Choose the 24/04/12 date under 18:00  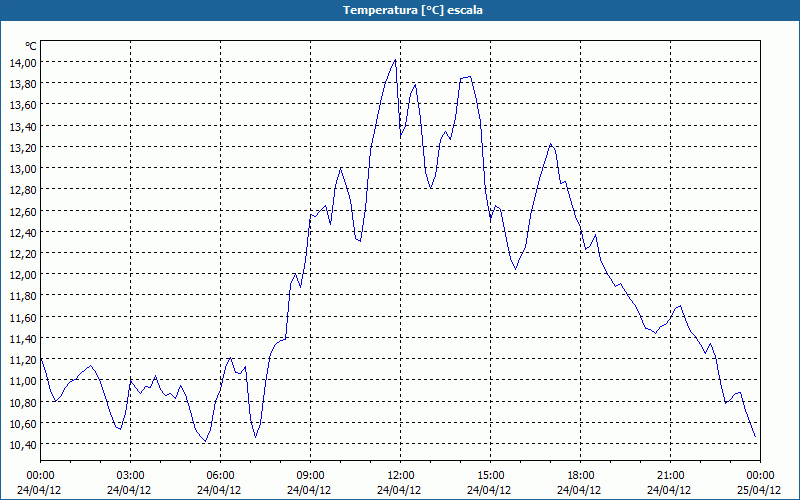coord(579,490)
